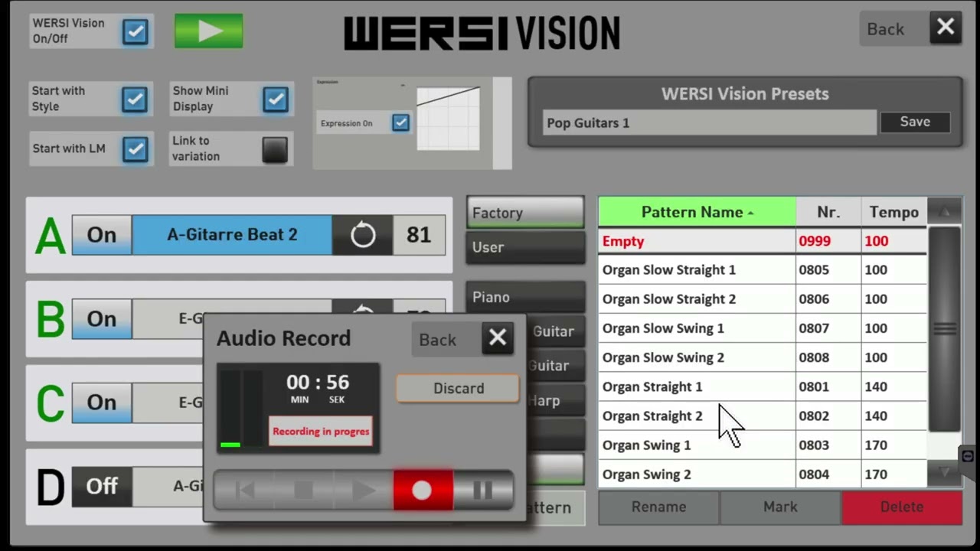The image size is (980, 551).
Task: Click the top Back button
Action: [886, 29]
